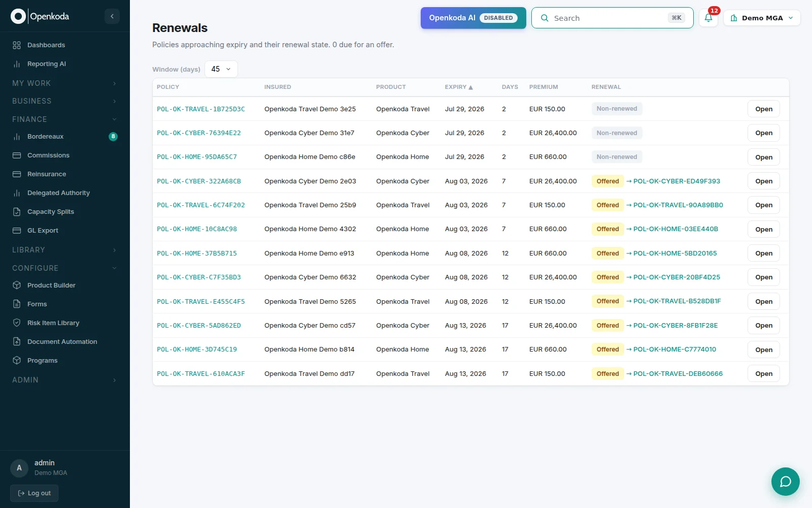The width and height of the screenshot is (812, 508).
Task: Open Product Builder cube icon
Action: click(17, 285)
